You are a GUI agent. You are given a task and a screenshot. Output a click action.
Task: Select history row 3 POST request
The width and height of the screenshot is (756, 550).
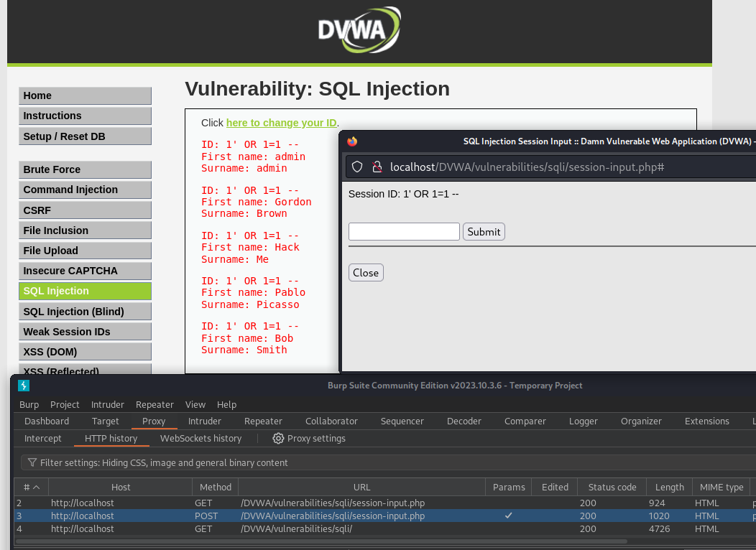(384, 516)
